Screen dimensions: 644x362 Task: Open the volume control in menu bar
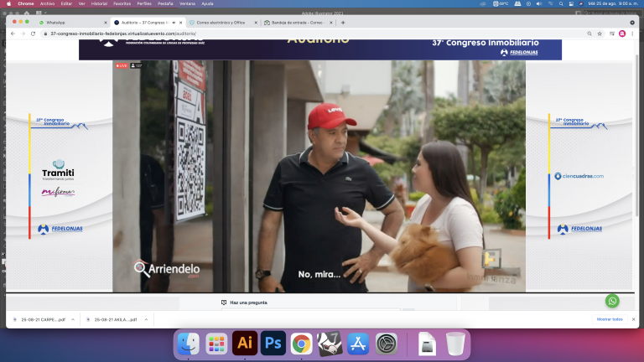coord(539,3)
